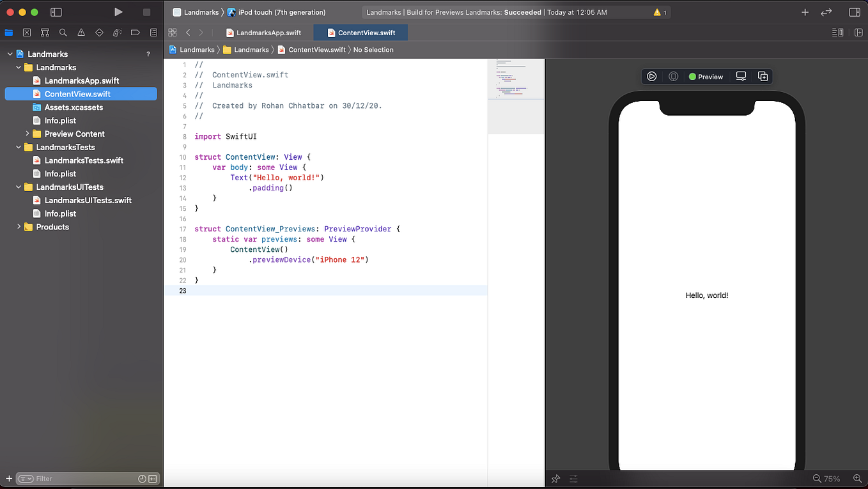Run the Landmarks app
This screenshot has width=868, height=489.
pyautogui.click(x=118, y=12)
